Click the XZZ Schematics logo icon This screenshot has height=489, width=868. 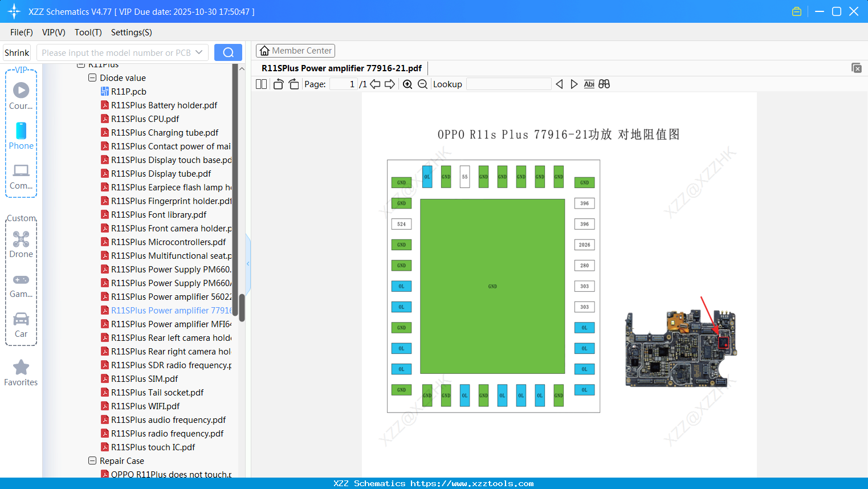tap(14, 11)
